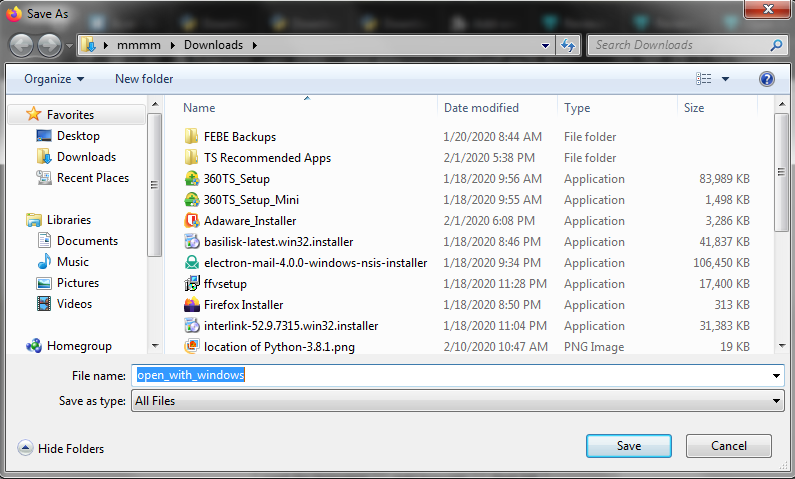
Task: Select location of Python-3.8.1.png icon
Action: pos(191,347)
